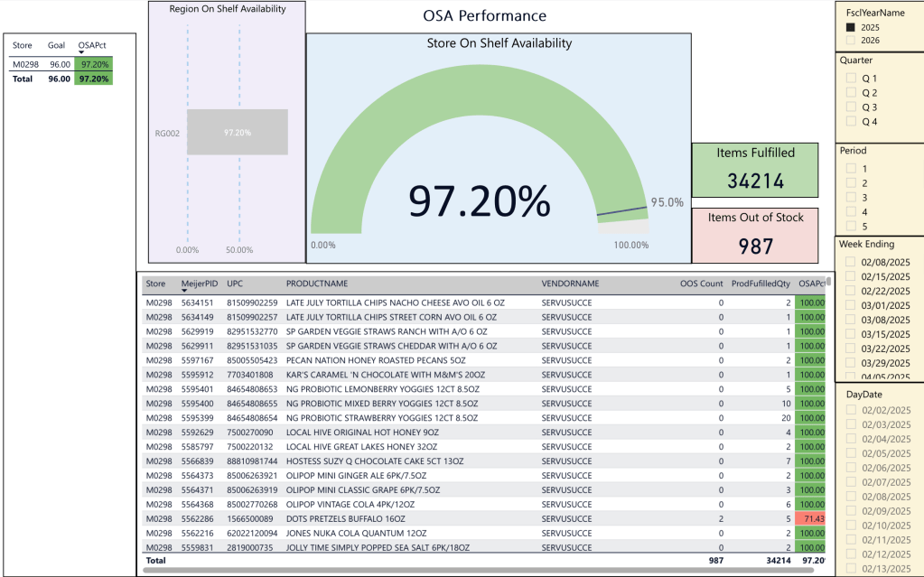Screen dimensions: 924x577
Task: Click the sort arrow under MeijerPID column header
Action: 184,291
